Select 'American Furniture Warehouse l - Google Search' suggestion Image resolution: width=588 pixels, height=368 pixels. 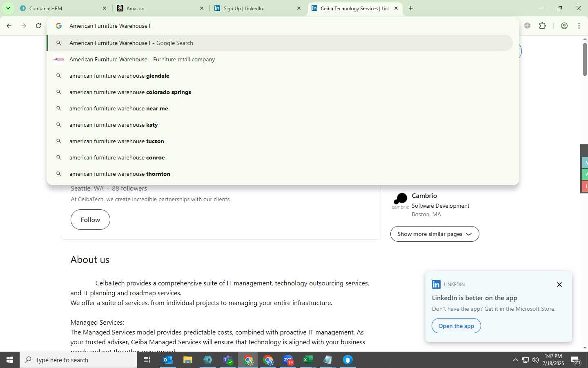coord(280,43)
